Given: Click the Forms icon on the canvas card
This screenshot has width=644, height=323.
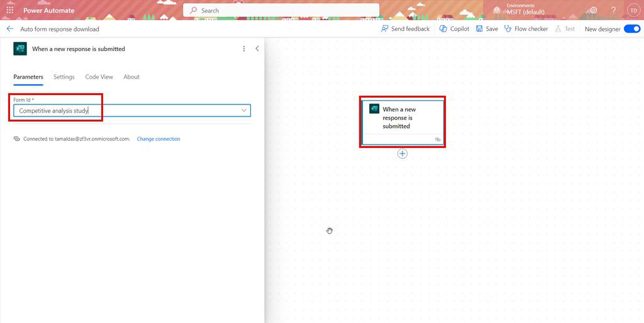Looking at the screenshot, I should click(374, 108).
